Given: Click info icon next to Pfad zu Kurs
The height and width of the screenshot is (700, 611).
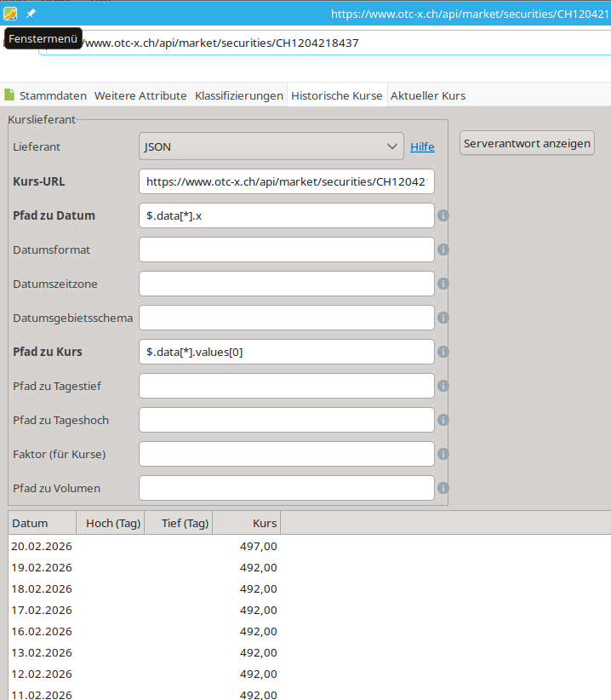Looking at the screenshot, I should tap(443, 352).
